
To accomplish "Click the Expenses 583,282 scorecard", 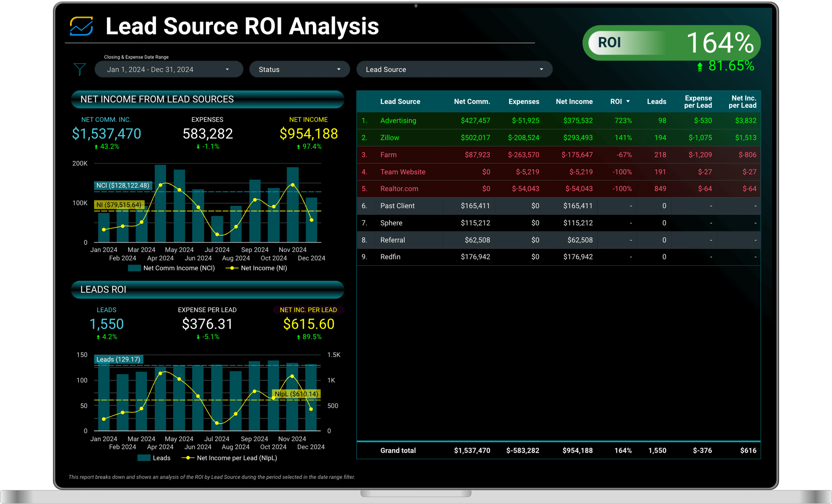I will click(208, 134).
